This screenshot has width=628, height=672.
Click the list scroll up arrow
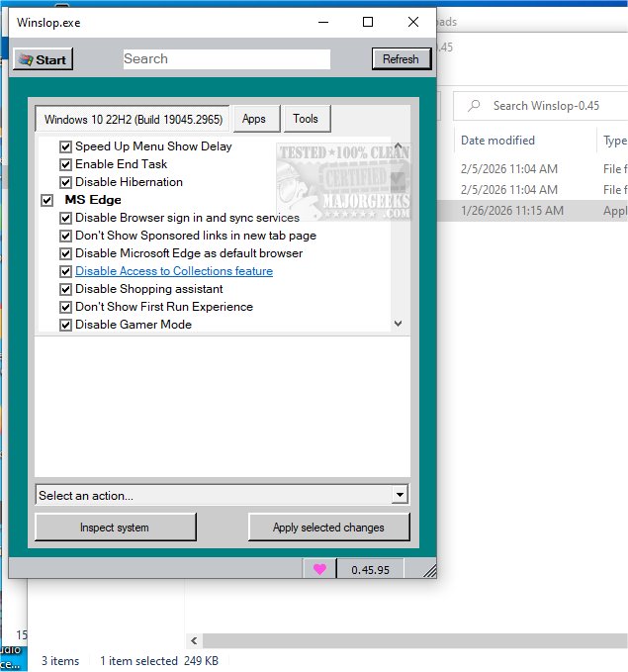pos(398,145)
